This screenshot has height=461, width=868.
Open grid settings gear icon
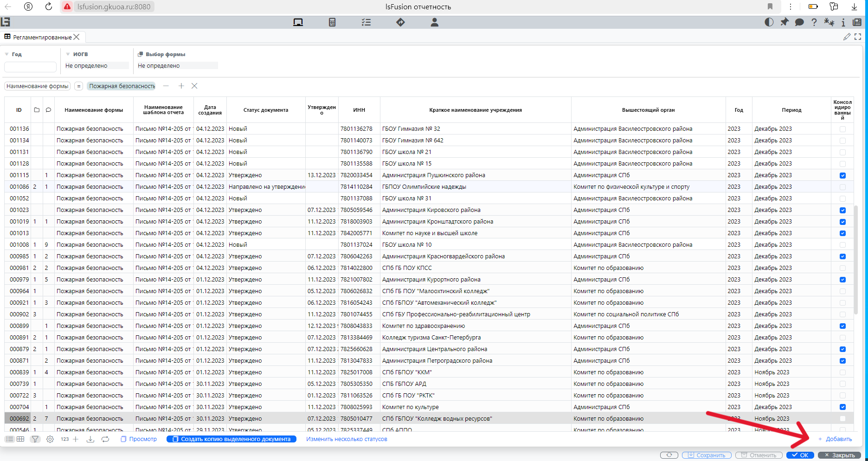coord(50,439)
